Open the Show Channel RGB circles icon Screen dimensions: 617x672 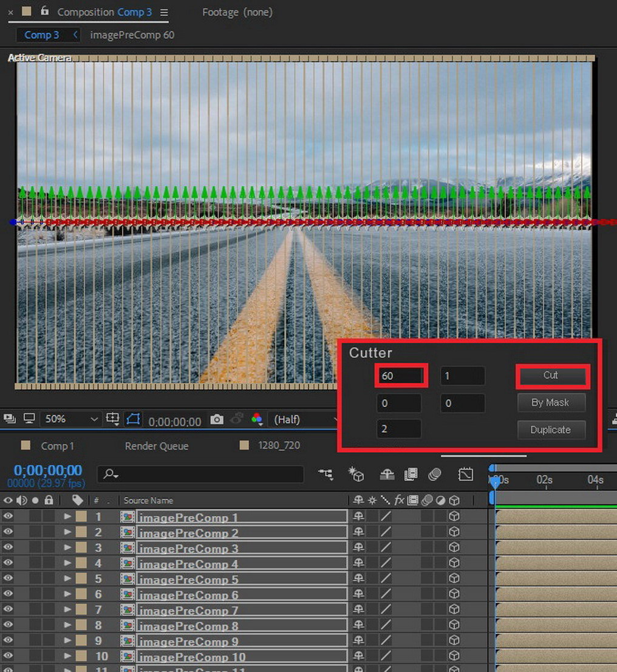[x=257, y=419]
